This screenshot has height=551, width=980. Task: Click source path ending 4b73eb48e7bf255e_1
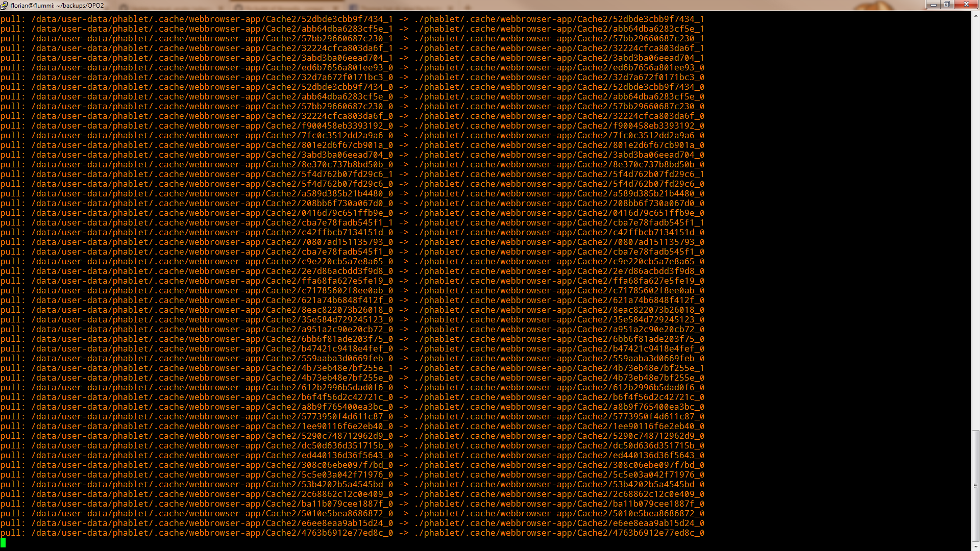[212, 368]
